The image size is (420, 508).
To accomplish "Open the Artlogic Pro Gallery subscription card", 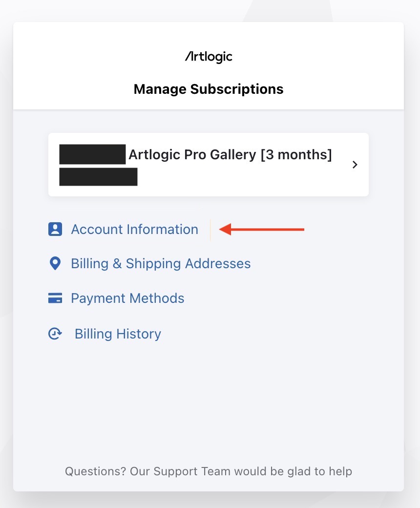I will [x=209, y=165].
